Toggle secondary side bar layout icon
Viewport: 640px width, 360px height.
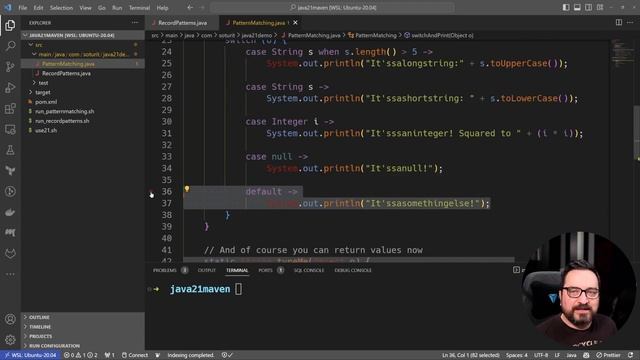pyautogui.click(x=589, y=7)
